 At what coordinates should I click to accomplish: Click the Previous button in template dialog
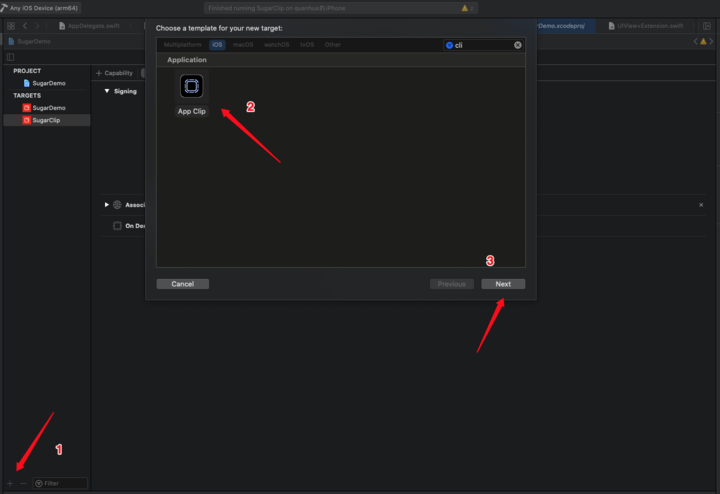point(451,284)
